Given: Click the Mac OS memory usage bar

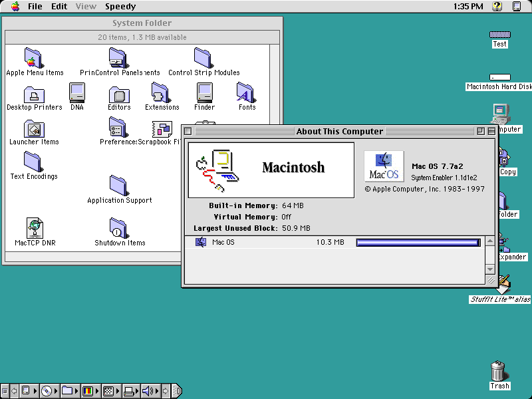Looking at the screenshot, I should tap(418, 242).
